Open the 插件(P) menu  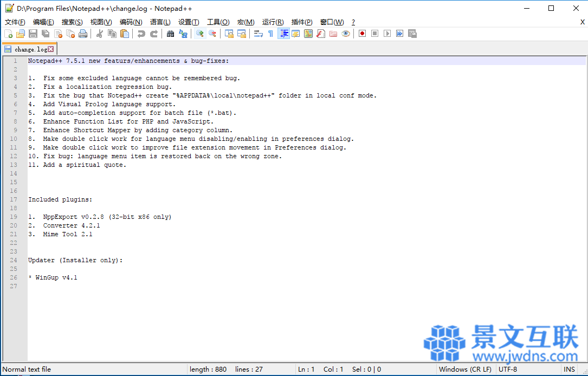click(x=302, y=22)
